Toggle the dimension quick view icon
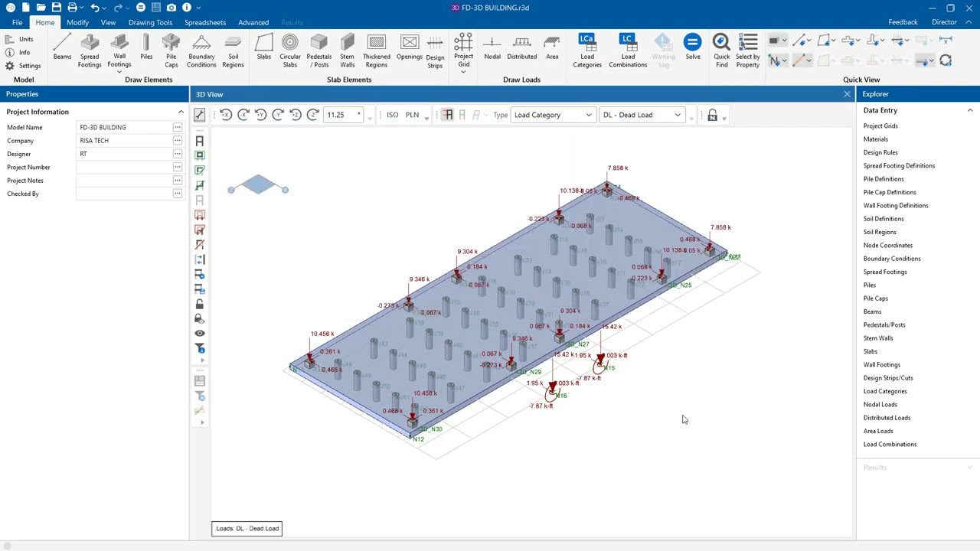 (946, 40)
